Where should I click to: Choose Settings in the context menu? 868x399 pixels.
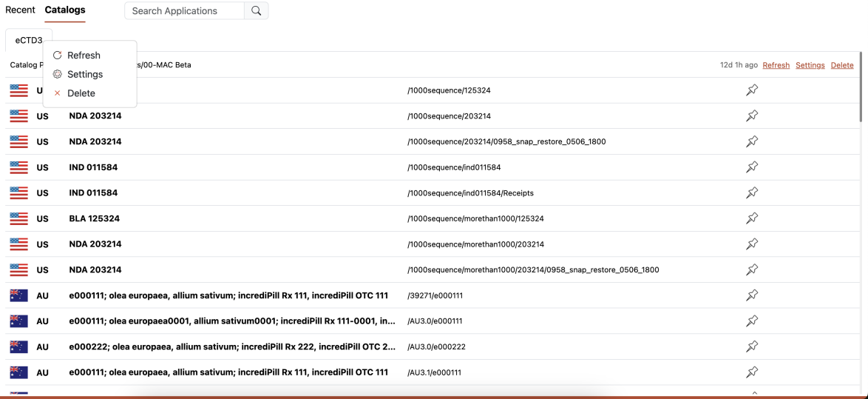pos(84,75)
